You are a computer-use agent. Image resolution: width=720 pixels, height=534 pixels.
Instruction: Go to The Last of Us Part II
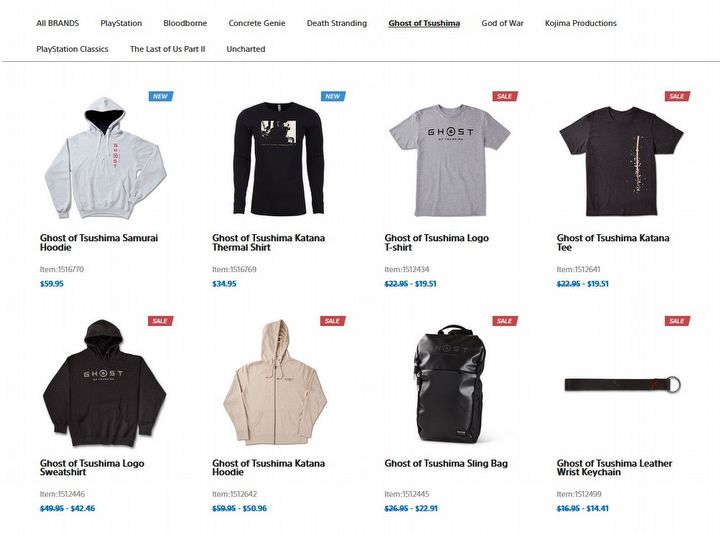[x=168, y=49]
